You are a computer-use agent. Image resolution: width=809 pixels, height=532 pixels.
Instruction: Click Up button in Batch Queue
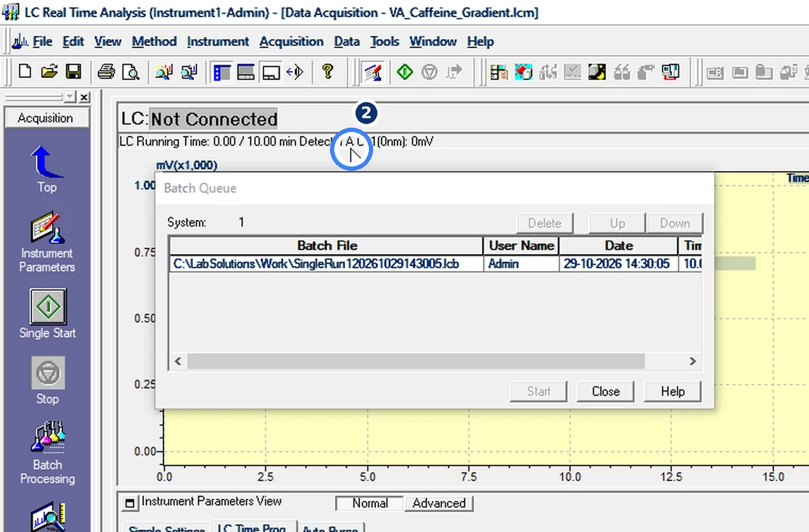pos(617,223)
